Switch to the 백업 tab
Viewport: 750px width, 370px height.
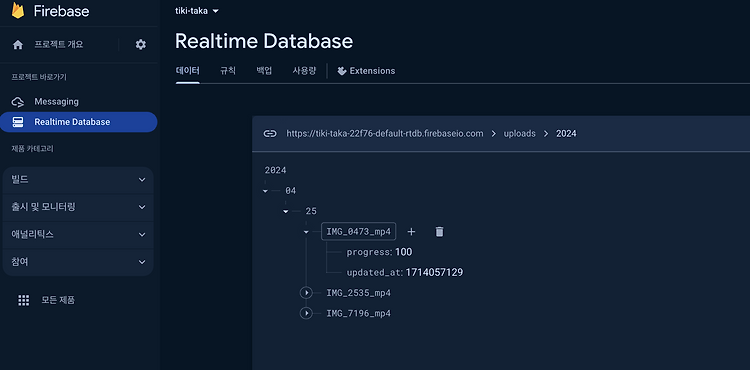click(264, 71)
